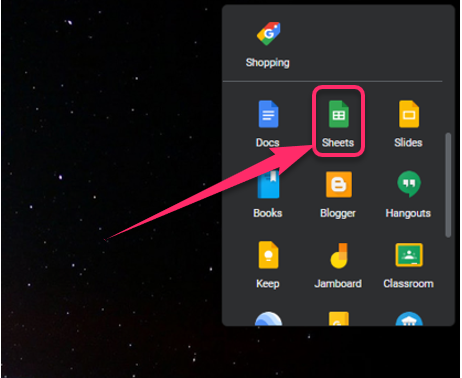The height and width of the screenshot is (378, 462).
Task: Click the apps panel vertical scrollbar
Action: pos(448,185)
